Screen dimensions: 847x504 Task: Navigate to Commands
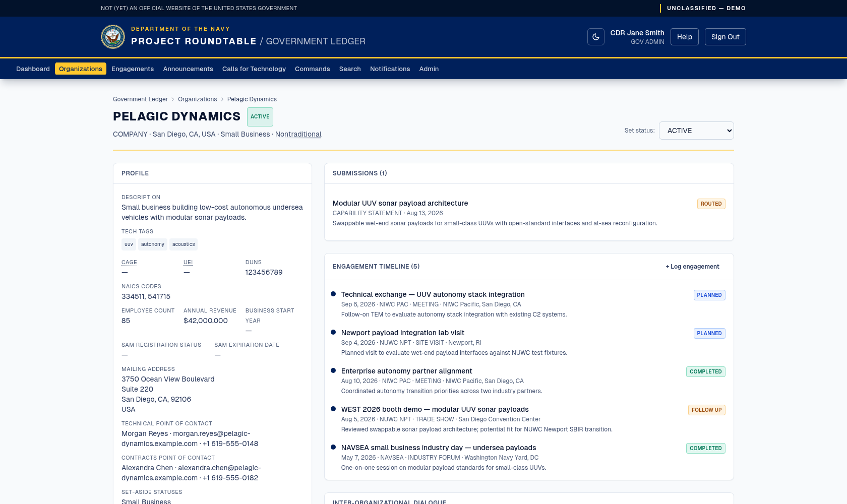313,69
